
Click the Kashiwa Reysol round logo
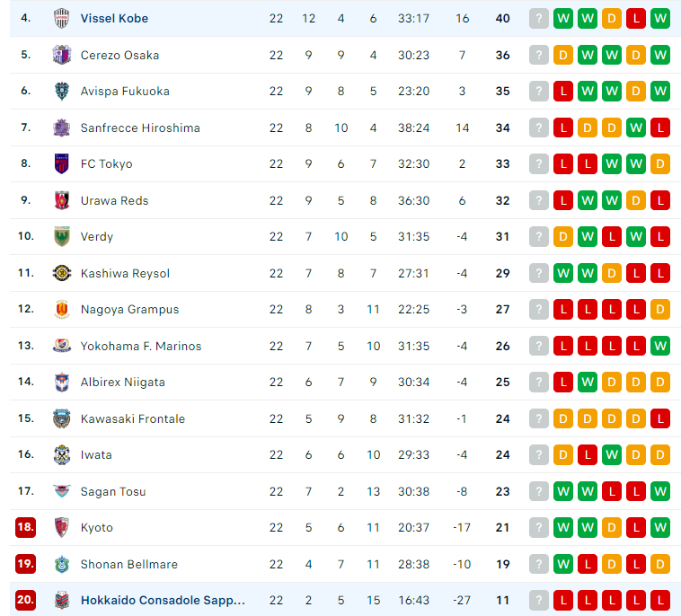tap(62, 273)
